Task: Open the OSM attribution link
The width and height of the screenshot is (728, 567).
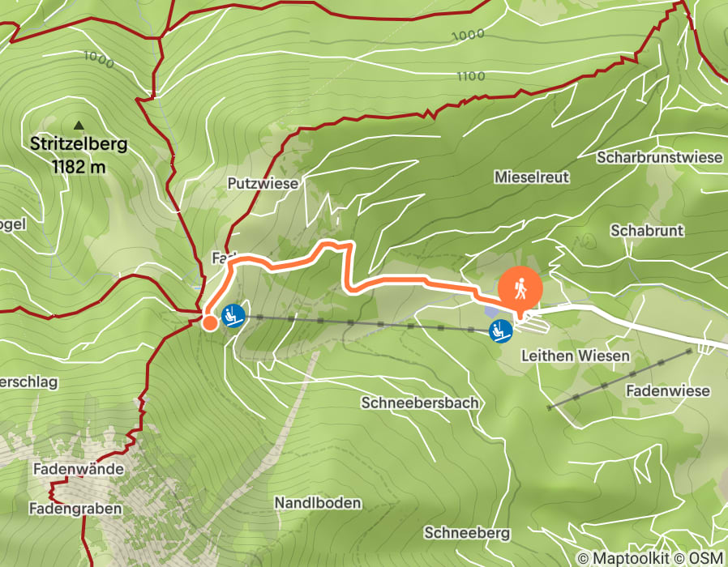Action: (x=699, y=558)
